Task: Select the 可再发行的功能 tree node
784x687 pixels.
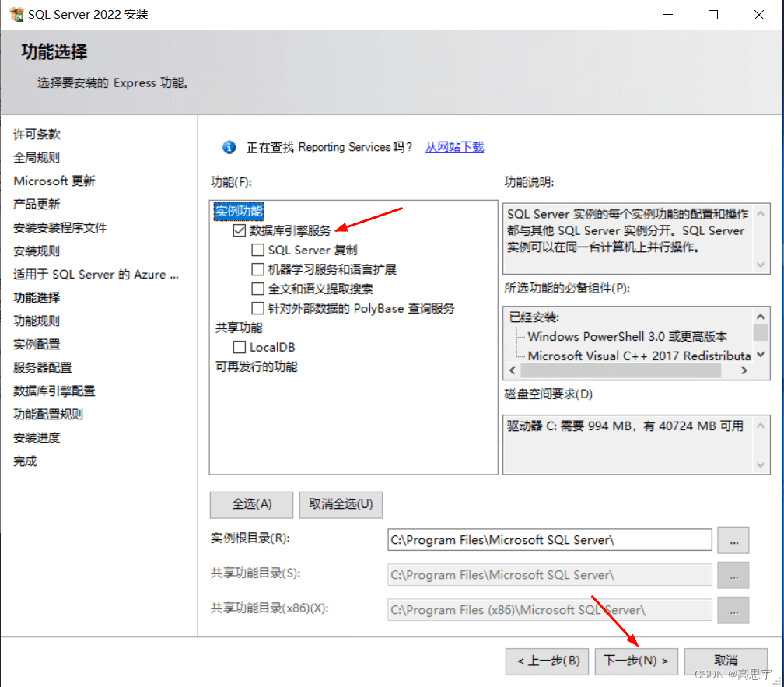Action: pyautogui.click(x=257, y=367)
